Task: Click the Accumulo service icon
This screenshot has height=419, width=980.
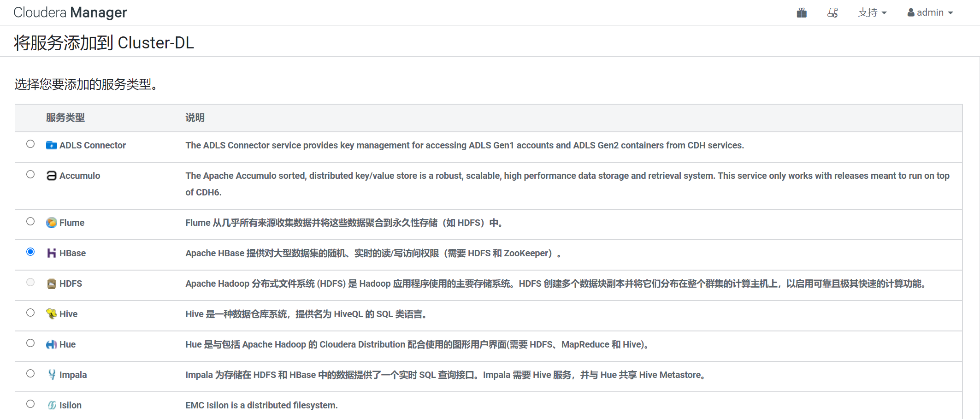Action: (x=52, y=176)
